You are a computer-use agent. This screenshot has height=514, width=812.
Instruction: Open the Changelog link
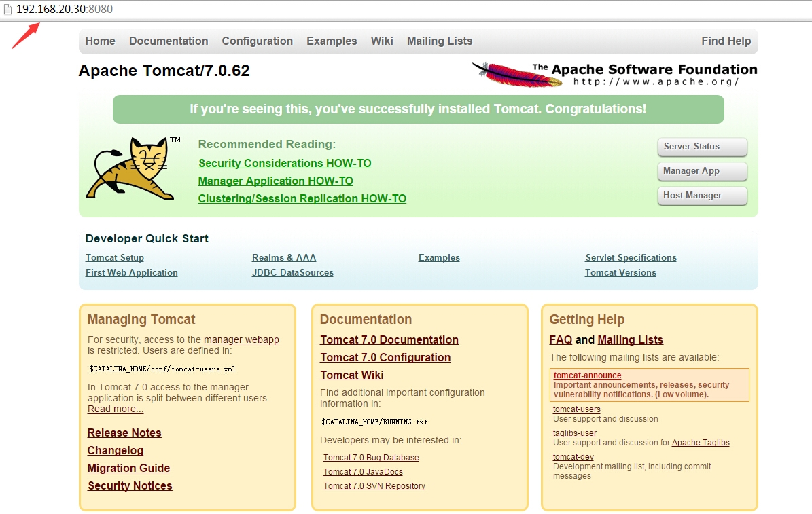coord(116,450)
